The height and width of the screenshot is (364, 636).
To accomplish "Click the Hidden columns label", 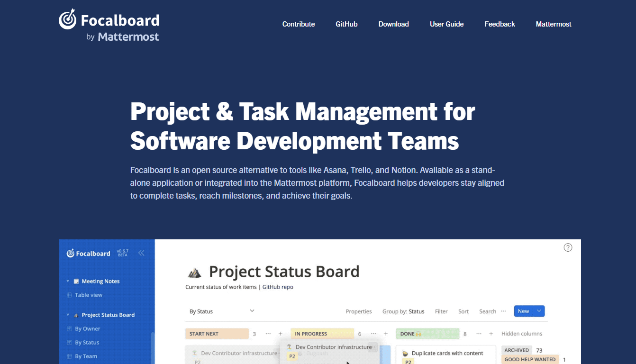I will pyautogui.click(x=522, y=334).
